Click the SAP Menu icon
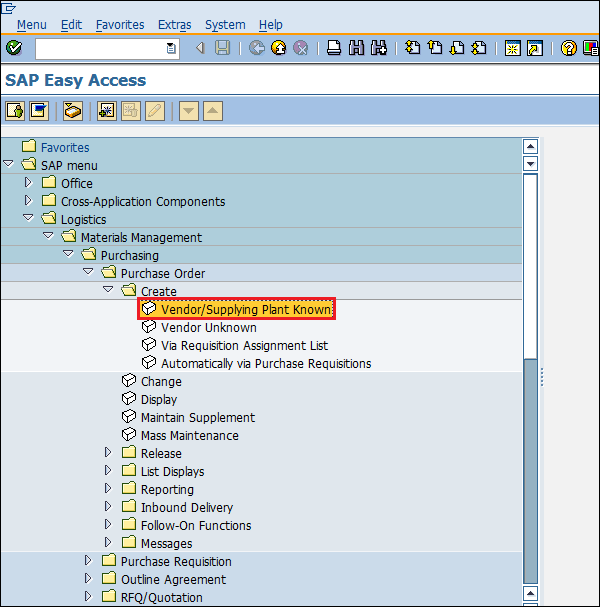600x607 pixels. pos(39,111)
